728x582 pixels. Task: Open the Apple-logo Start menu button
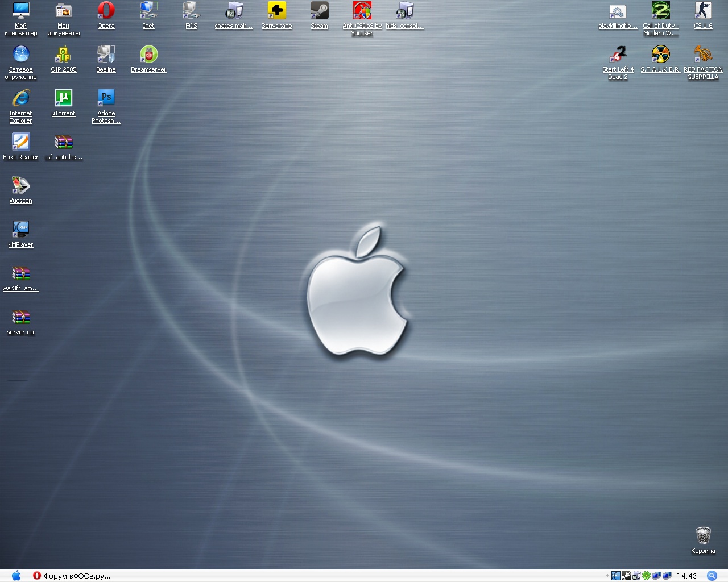[16, 576]
